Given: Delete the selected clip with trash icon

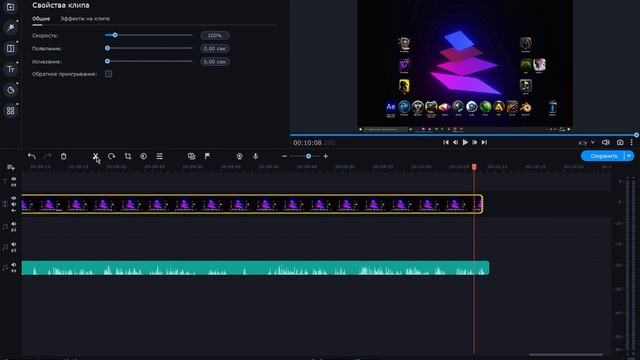Looking at the screenshot, I should tap(63, 156).
